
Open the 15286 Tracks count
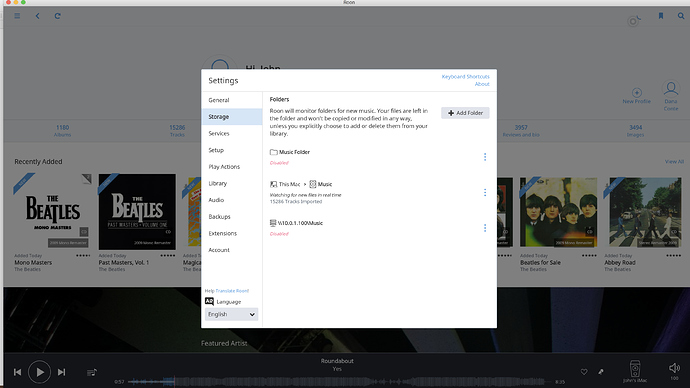click(x=177, y=131)
